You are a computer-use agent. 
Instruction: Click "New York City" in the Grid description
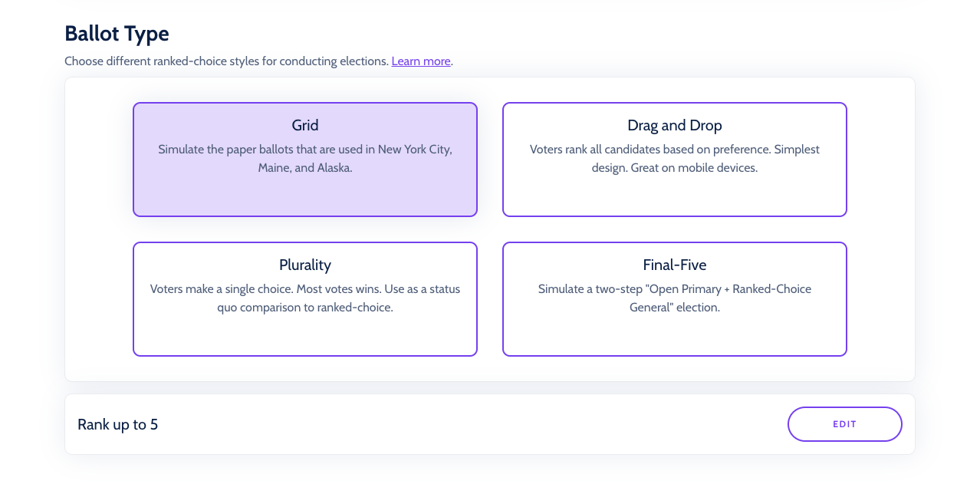pos(414,150)
